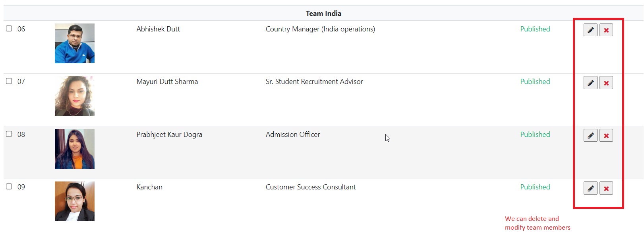The image size is (644, 232).
Task: View Prabhjeet Kaur Dogra's photo thumbnail
Action: point(75,149)
